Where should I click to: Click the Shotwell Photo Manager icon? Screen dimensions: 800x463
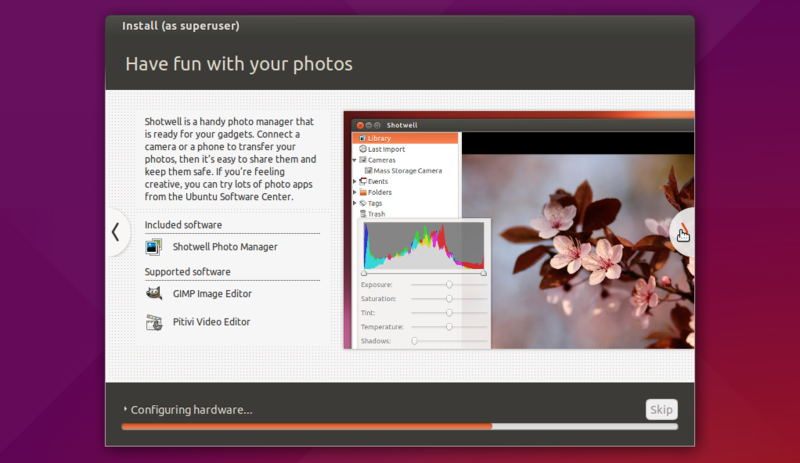coord(154,247)
